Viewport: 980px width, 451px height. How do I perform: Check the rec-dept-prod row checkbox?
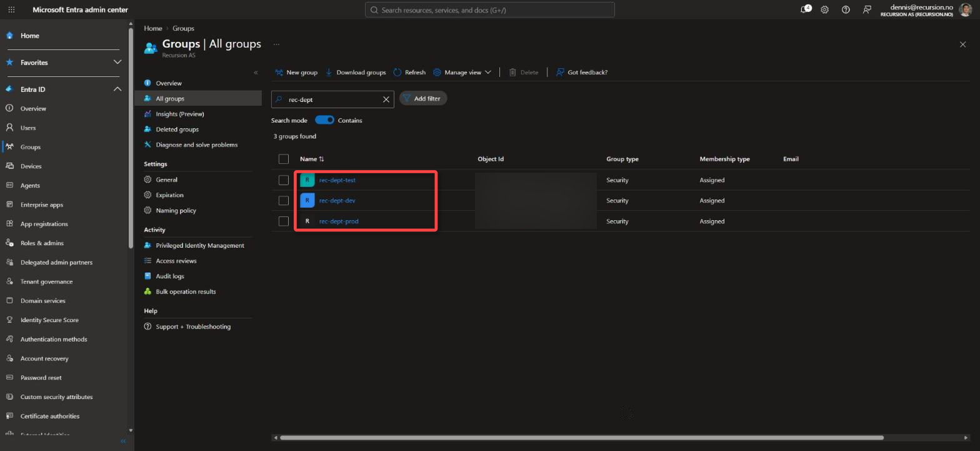click(x=284, y=221)
